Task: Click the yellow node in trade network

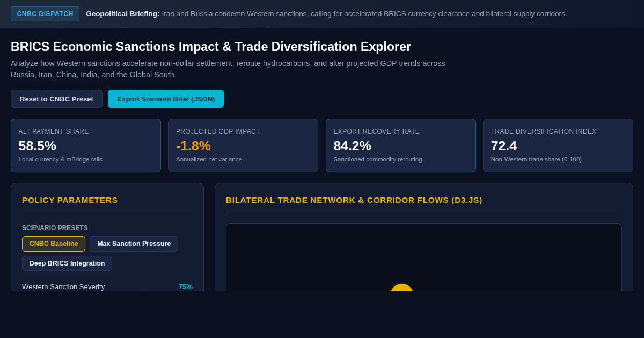Action: tap(401, 288)
